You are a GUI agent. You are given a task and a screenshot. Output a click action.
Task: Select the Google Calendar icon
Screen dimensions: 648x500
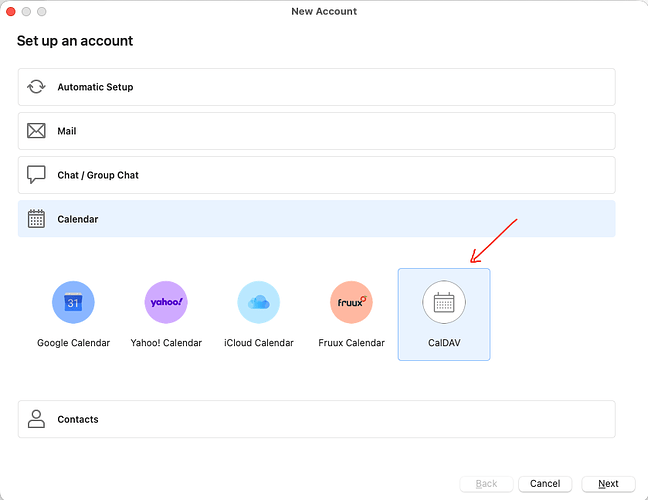pos(73,302)
